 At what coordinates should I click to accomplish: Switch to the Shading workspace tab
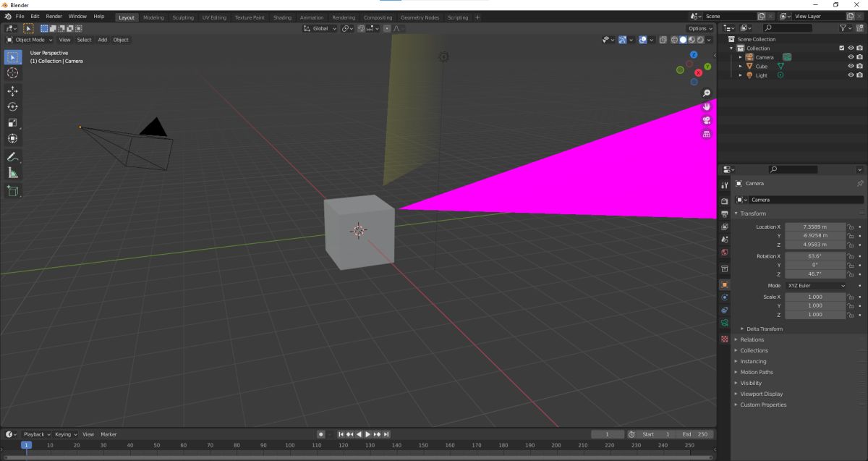point(282,17)
